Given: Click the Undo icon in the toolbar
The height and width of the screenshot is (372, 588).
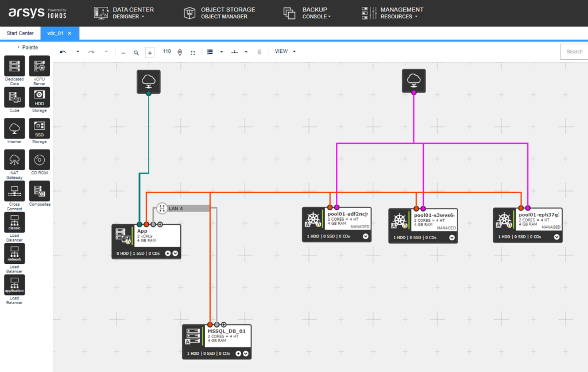Looking at the screenshot, I should pyautogui.click(x=63, y=51).
